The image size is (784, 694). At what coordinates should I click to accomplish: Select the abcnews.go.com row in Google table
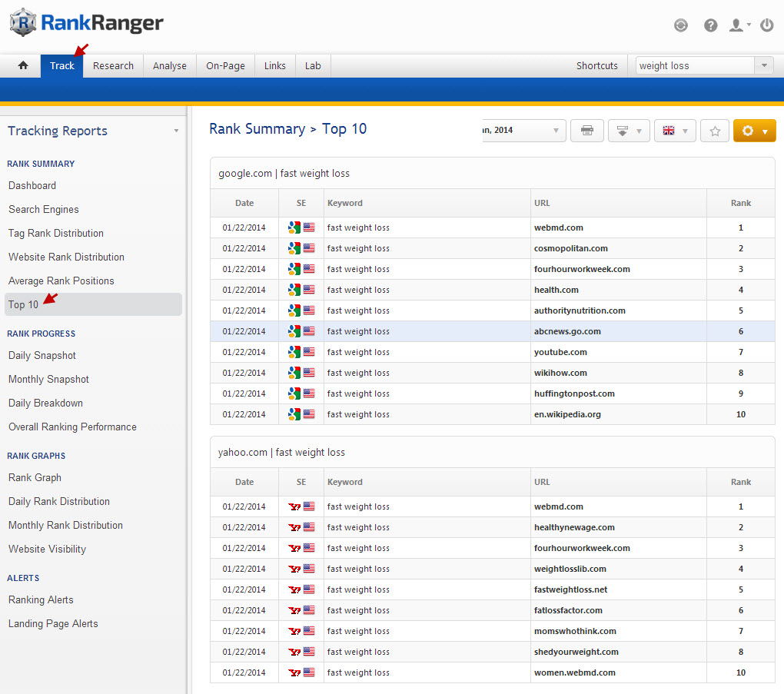tap(567, 332)
